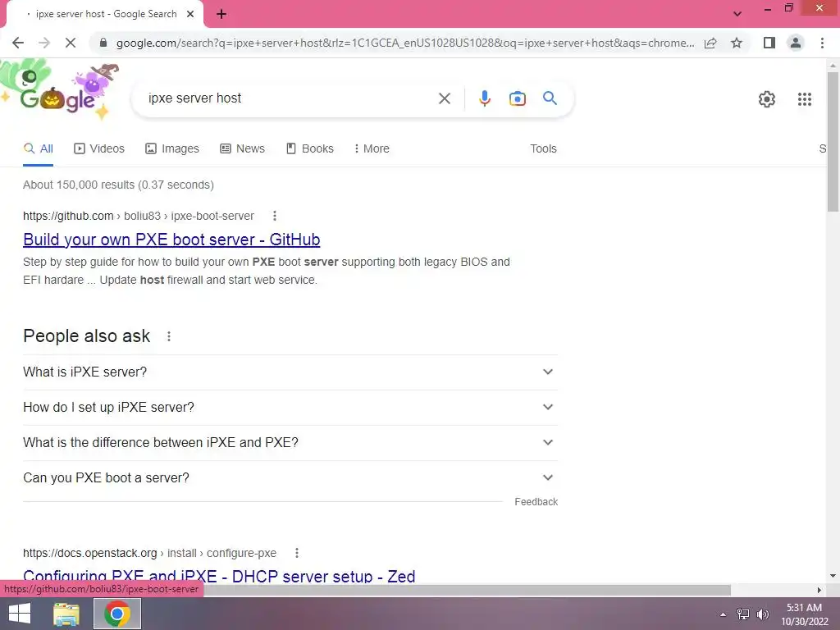
Task: Click the padlock site info icon
Action: point(103,43)
